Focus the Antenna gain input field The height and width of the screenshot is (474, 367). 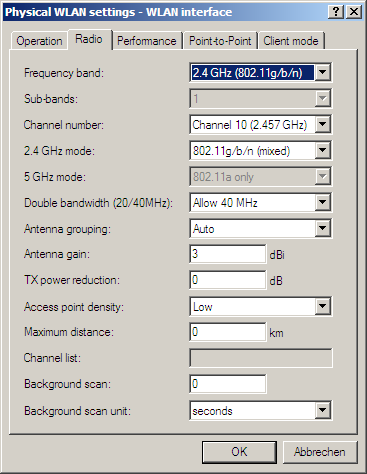(x=228, y=254)
